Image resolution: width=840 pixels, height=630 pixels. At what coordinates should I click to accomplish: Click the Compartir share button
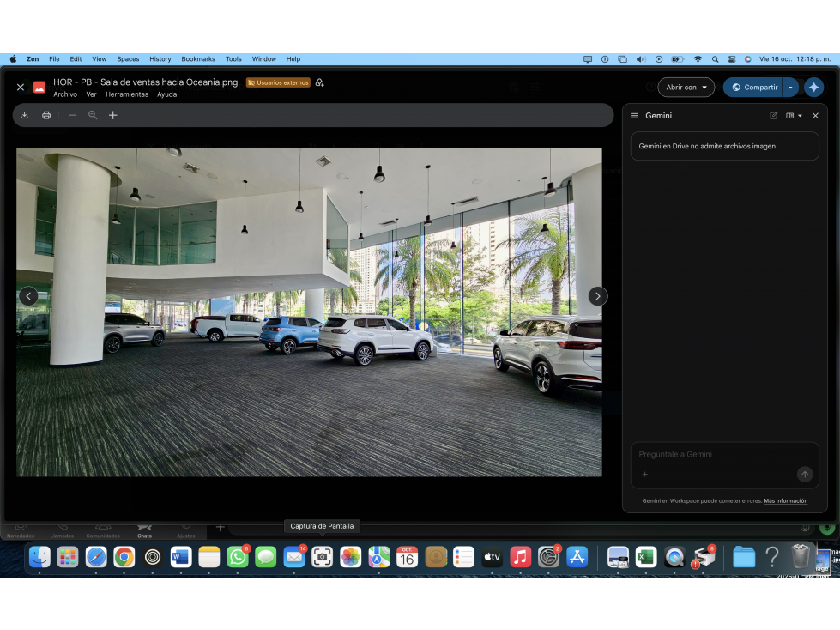pos(753,88)
